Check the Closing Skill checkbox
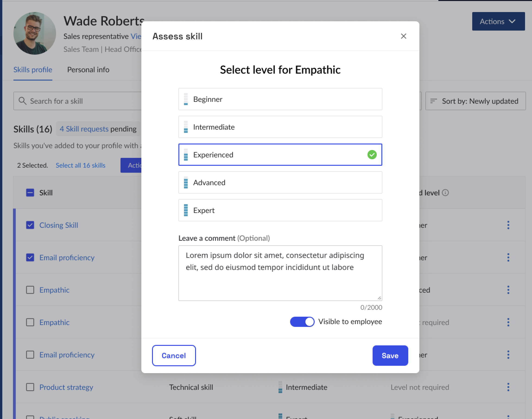The height and width of the screenshot is (419, 532). (30, 225)
